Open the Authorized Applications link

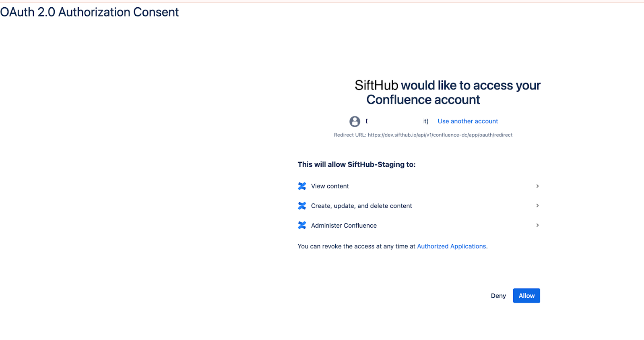451,246
